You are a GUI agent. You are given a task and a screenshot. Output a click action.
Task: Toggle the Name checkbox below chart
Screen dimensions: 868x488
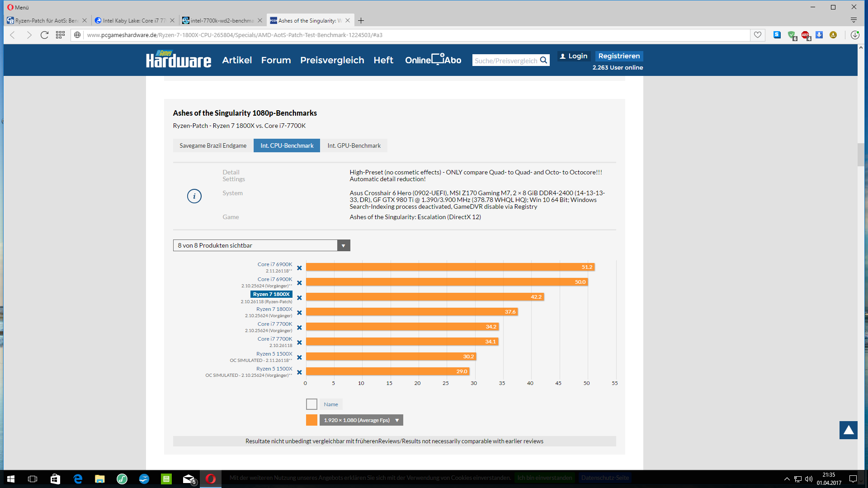(x=311, y=404)
